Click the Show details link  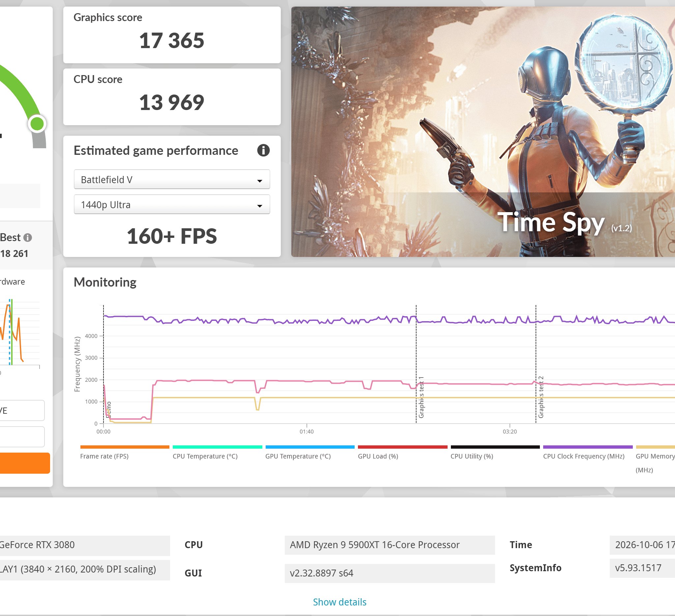[339, 602]
